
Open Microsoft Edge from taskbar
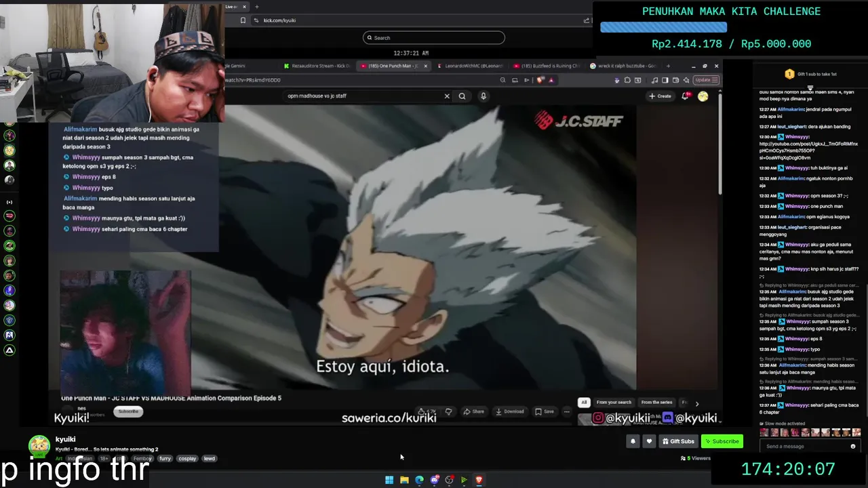point(419,480)
